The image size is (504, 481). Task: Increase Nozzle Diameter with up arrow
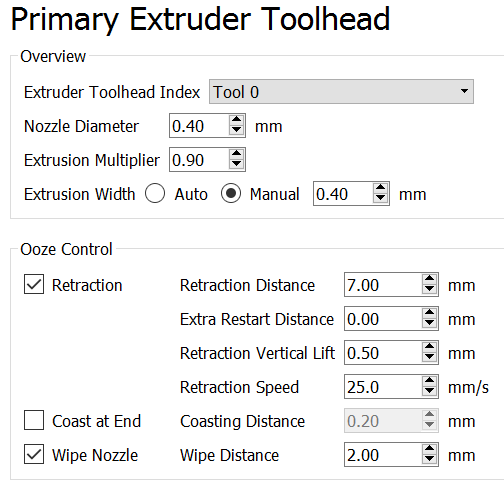click(x=236, y=120)
